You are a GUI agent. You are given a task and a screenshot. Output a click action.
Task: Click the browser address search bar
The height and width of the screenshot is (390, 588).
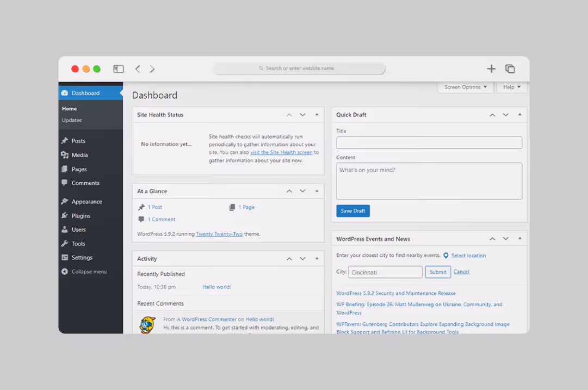click(300, 68)
